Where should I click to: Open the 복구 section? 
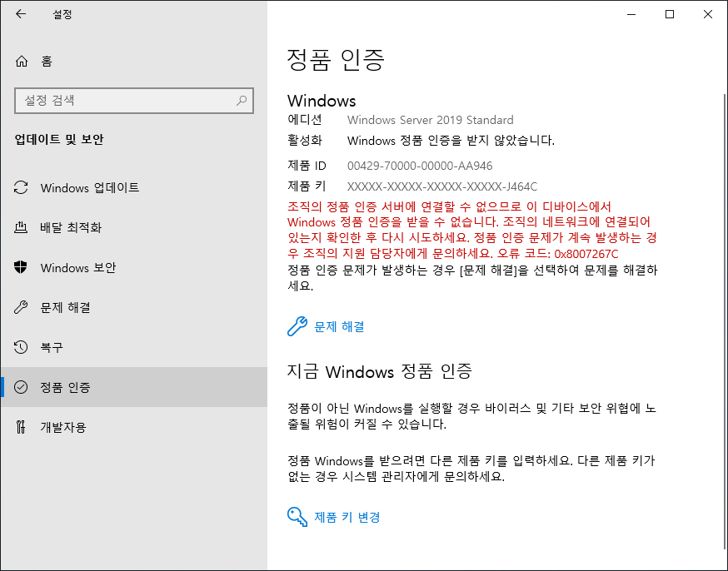click(x=134, y=347)
